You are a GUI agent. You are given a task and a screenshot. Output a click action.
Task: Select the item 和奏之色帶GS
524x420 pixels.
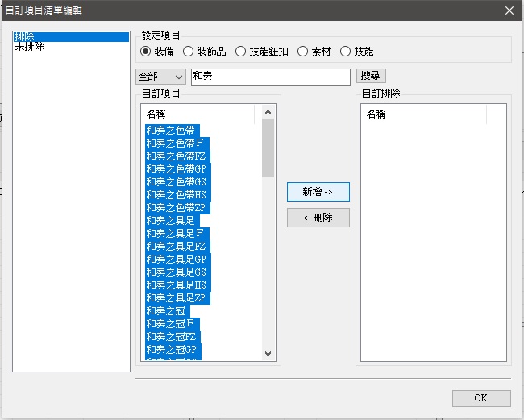pos(178,182)
